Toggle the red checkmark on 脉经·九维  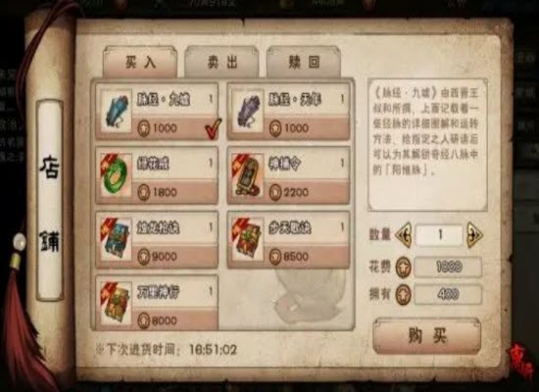pyautogui.click(x=213, y=128)
